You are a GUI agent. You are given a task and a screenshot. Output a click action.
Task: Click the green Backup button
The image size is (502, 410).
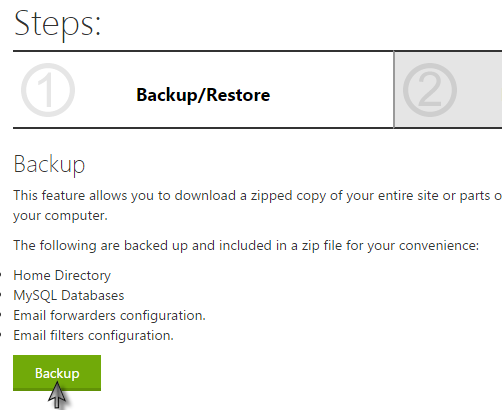tap(57, 373)
